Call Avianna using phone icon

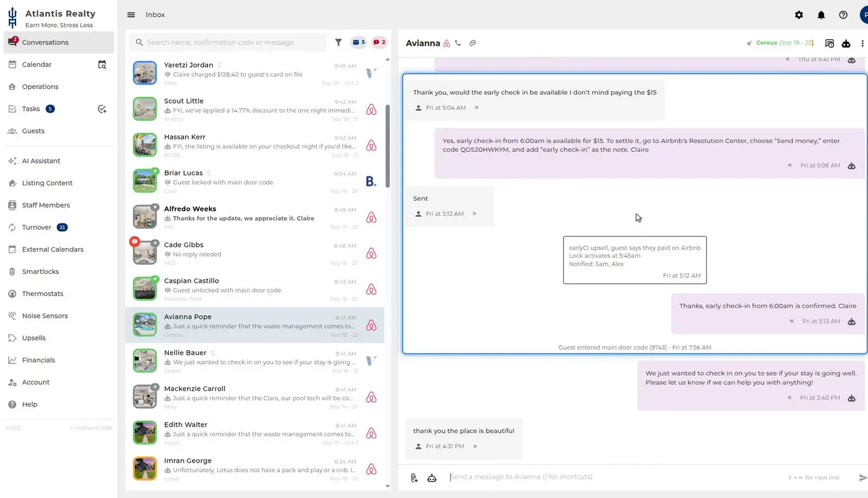(x=458, y=43)
